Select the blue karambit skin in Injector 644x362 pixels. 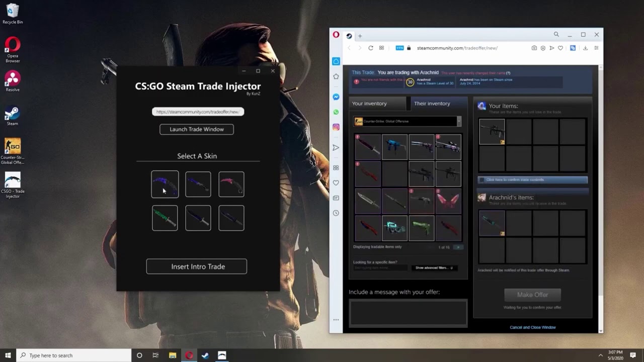(165, 185)
